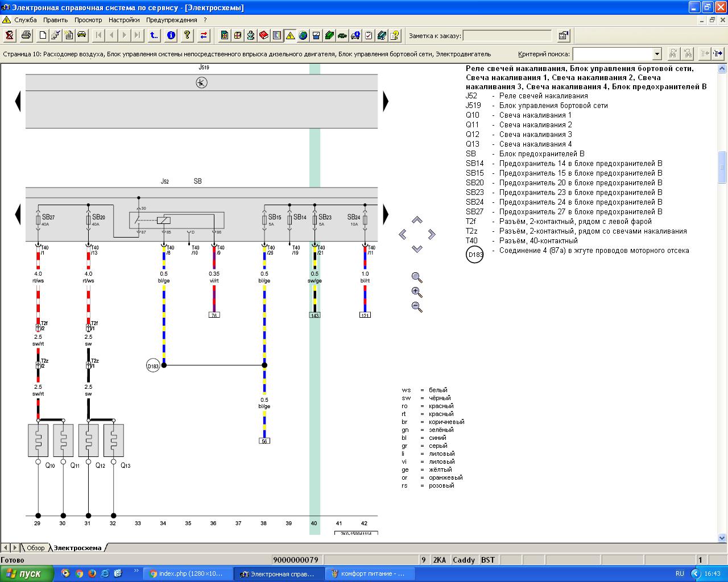Open the Править menu
Viewport: 728px width, 582px height.
56,20
